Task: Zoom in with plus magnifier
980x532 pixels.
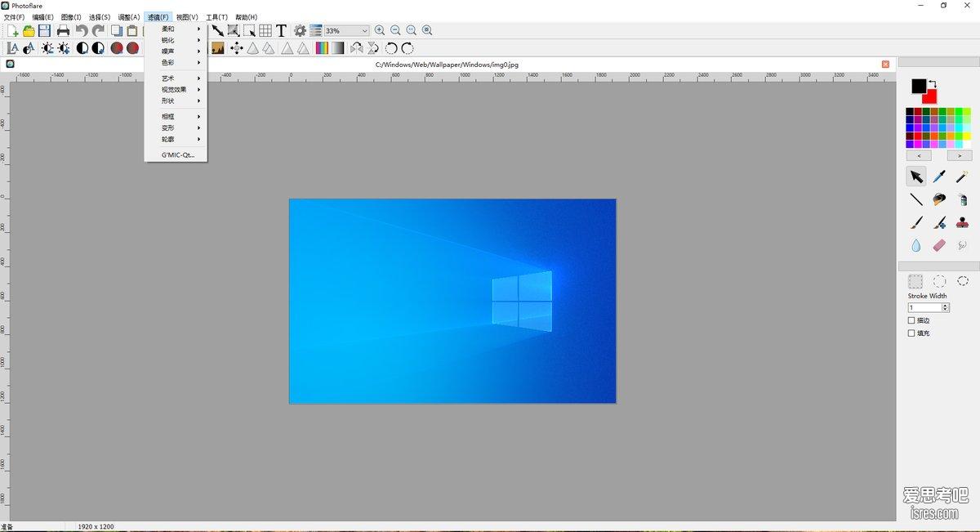Action: pos(380,30)
